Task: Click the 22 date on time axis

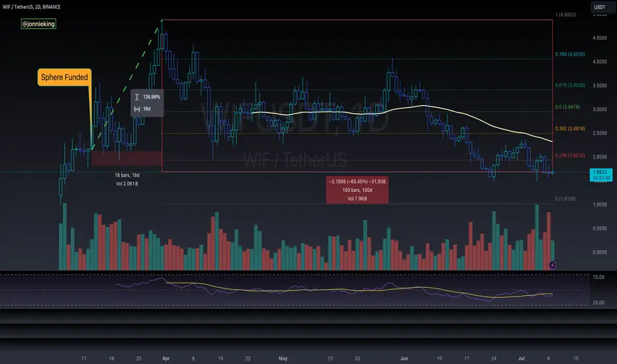Action: click(x=248, y=359)
